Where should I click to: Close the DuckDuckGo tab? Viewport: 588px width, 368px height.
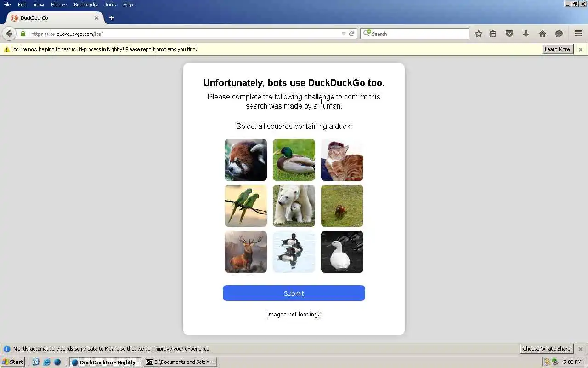click(96, 18)
